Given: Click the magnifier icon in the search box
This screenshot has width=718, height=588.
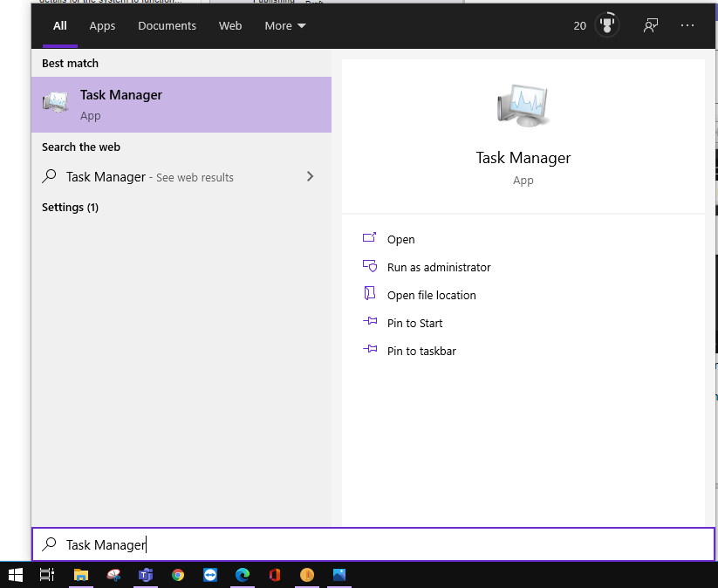Looking at the screenshot, I should coord(49,544).
